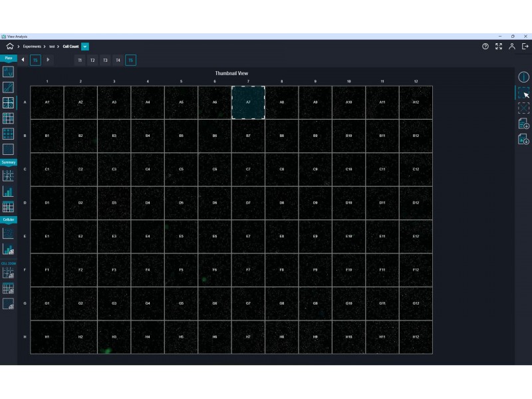
Task: Click the logout exit icon
Action: tap(525, 47)
